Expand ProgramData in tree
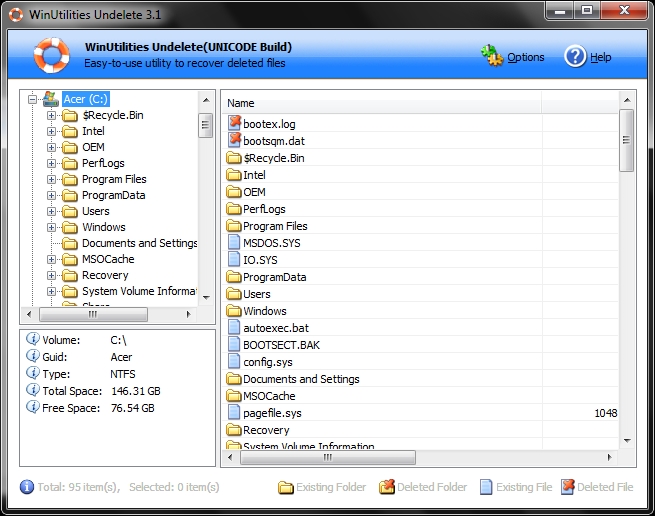This screenshot has width=655, height=516. pos(51,196)
